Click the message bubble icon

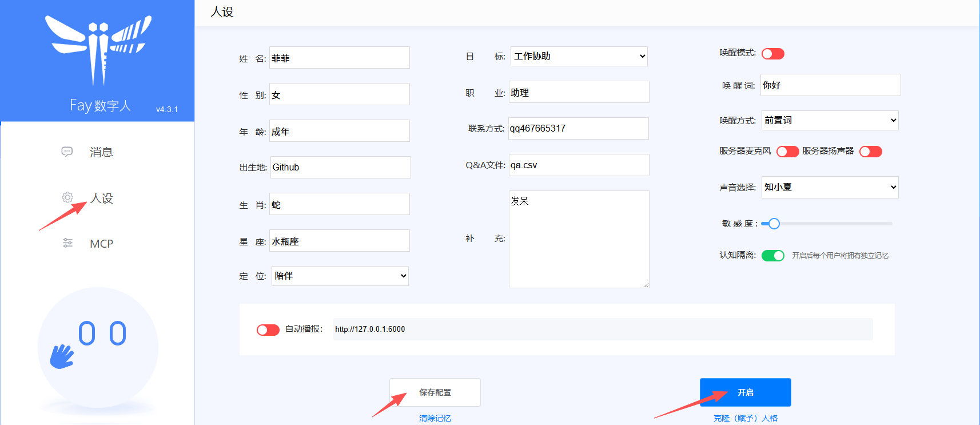pos(67,152)
